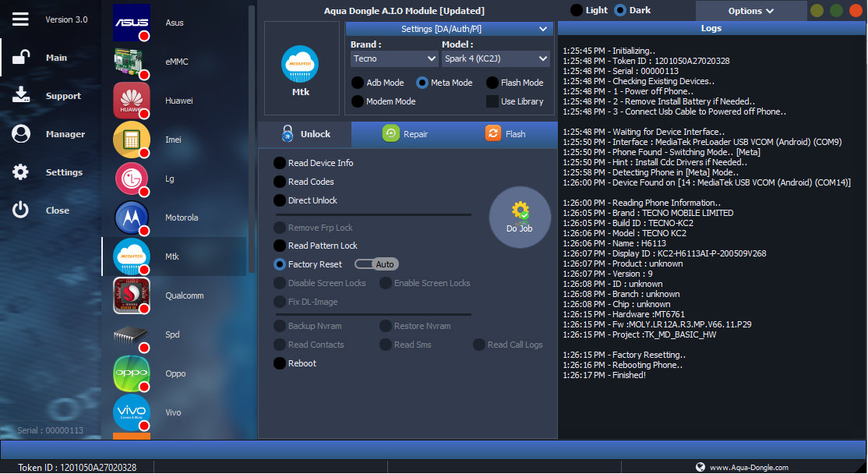Click the Support download icon

point(21,94)
